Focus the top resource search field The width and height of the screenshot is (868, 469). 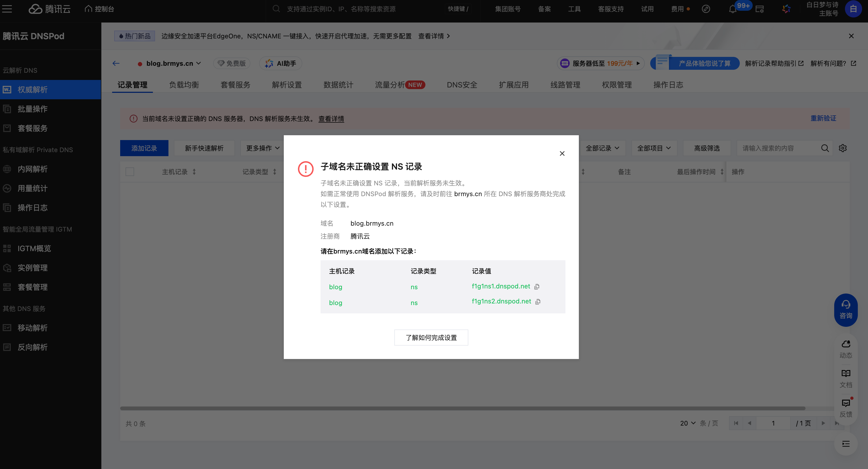357,9
